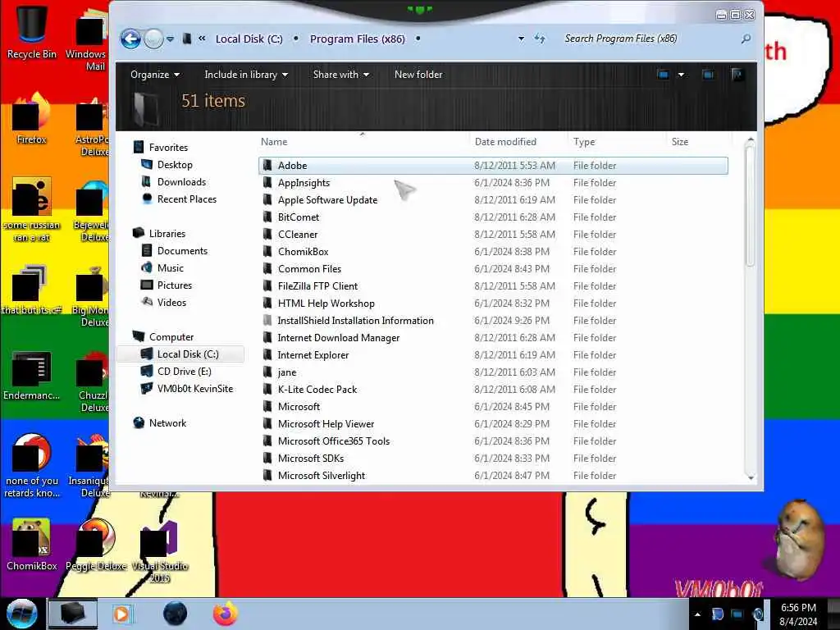
Task: Open Recycle Bin on the desktop
Action: (32, 30)
